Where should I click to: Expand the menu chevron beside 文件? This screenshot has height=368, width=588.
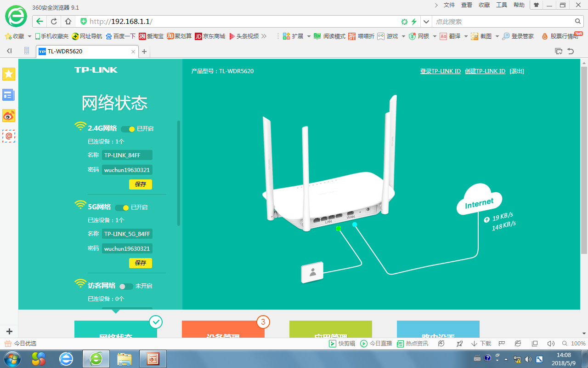(x=436, y=5)
